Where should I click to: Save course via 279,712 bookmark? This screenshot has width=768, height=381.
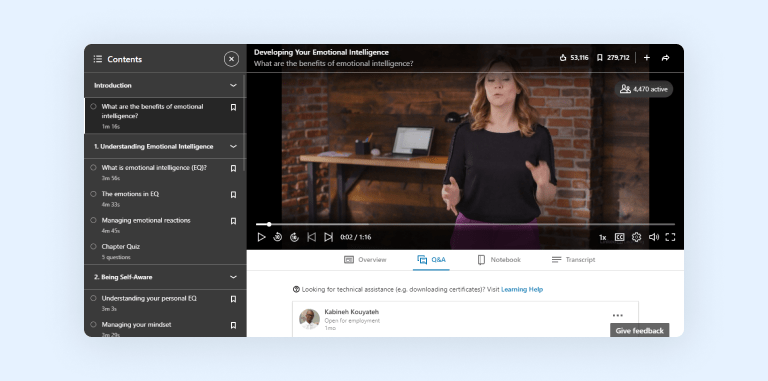coord(600,58)
